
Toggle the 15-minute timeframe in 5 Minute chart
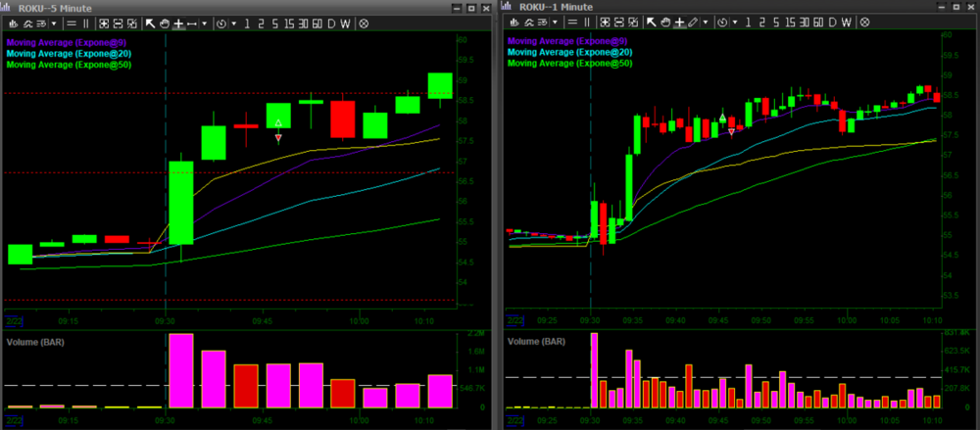pyautogui.click(x=288, y=23)
